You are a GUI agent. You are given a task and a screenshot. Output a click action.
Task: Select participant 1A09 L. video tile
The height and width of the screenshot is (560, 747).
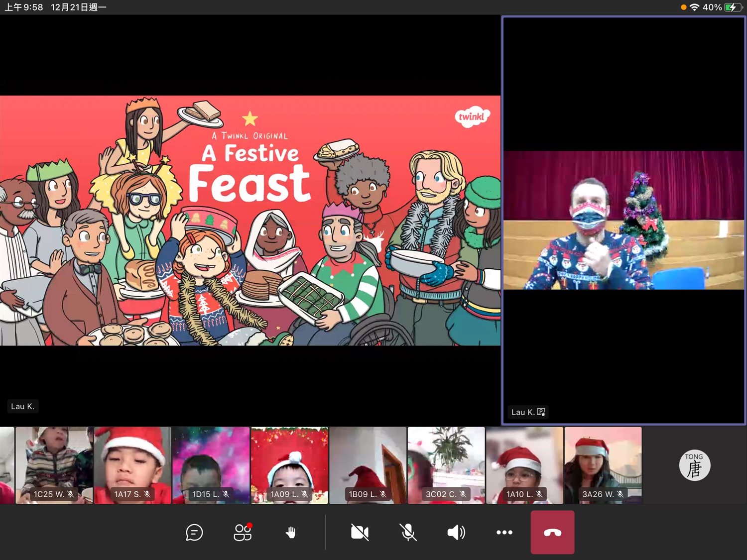coord(289,465)
